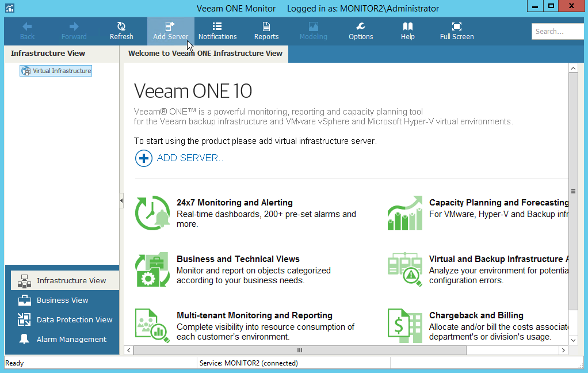The image size is (588, 373).
Task: Click 24x7 Monitoring and Alerting heading
Action: tap(235, 203)
